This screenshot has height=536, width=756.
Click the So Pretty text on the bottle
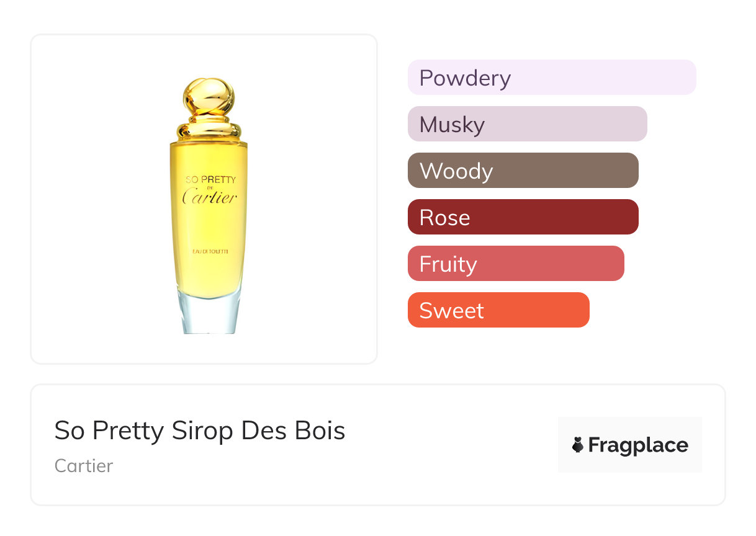point(211,180)
